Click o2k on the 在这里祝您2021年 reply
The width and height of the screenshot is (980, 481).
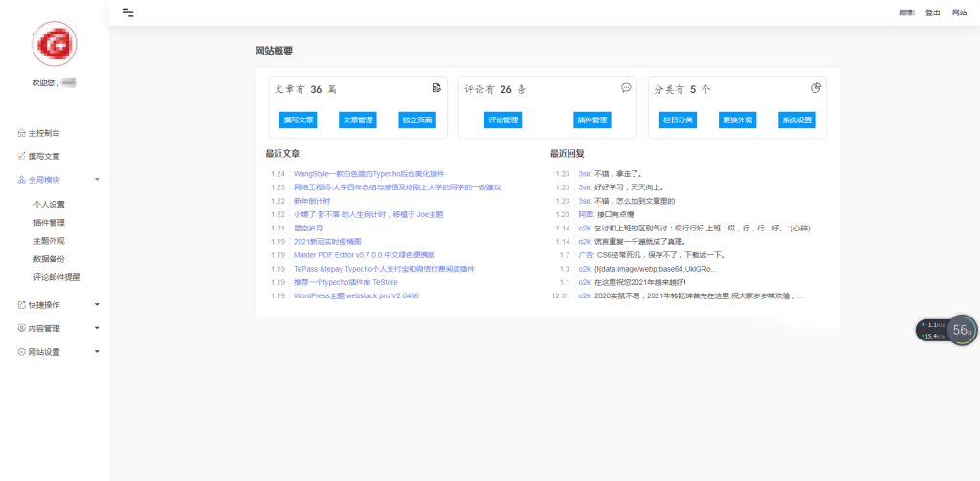[585, 282]
